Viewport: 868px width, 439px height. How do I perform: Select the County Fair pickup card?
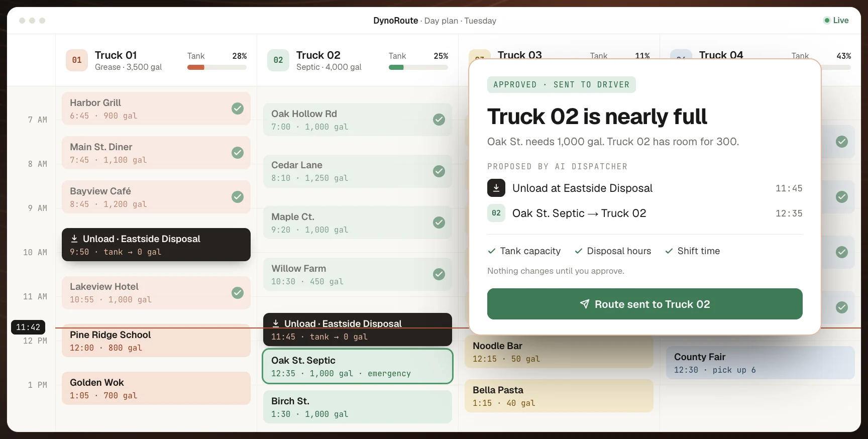tap(761, 363)
